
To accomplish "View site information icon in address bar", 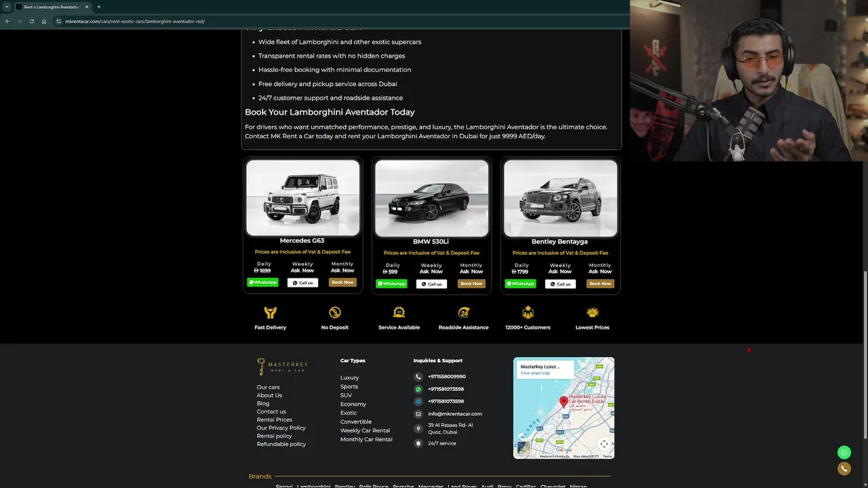I will [x=59, y=21].
